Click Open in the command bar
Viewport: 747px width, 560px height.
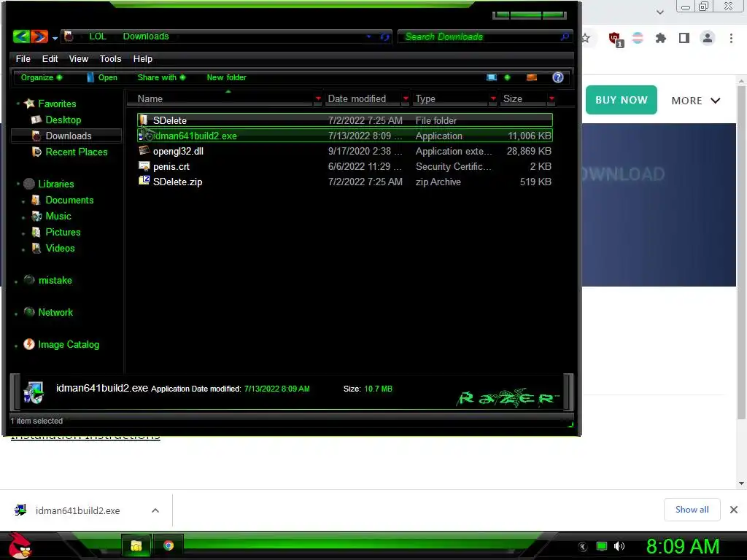(102, 77)
